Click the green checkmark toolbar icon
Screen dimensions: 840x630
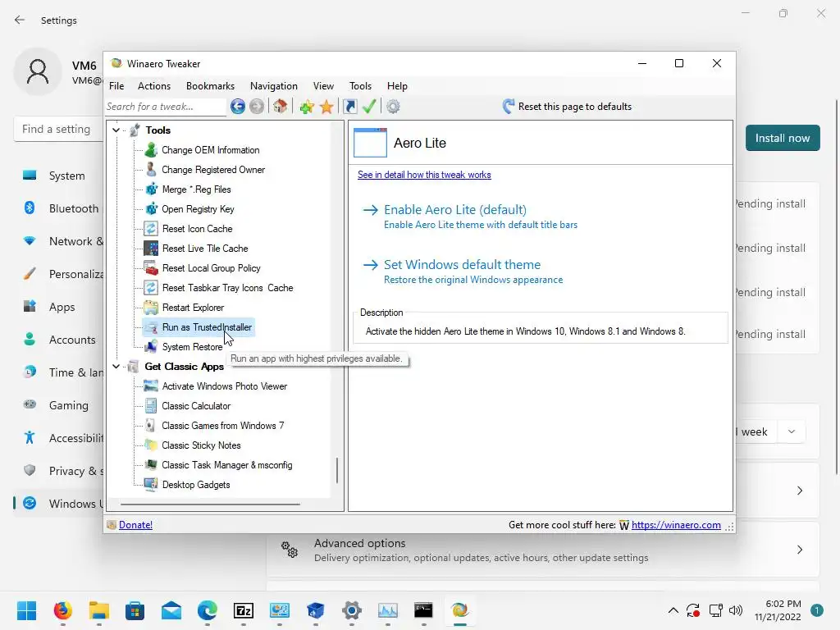(x=369, y=106)
